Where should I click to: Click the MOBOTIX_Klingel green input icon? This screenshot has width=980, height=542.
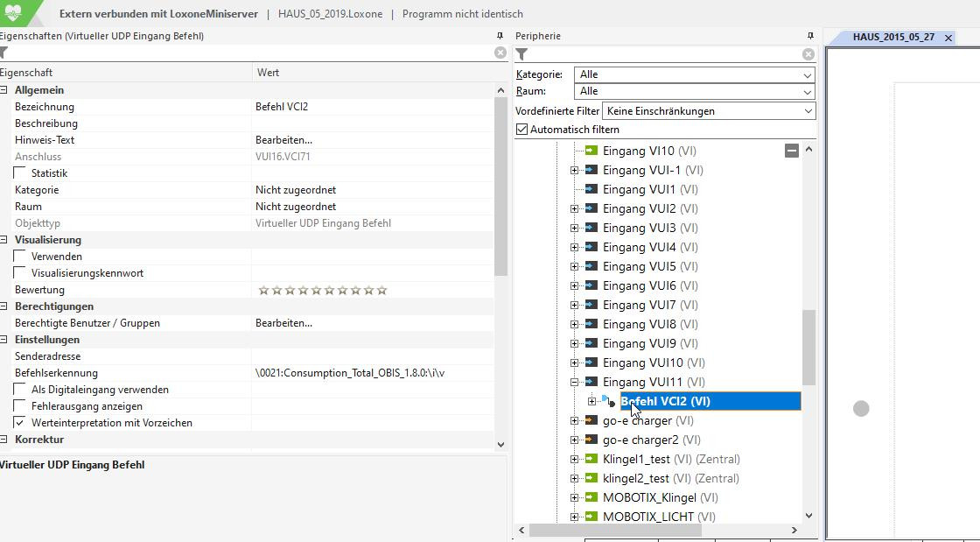click(x=591, y=497)
